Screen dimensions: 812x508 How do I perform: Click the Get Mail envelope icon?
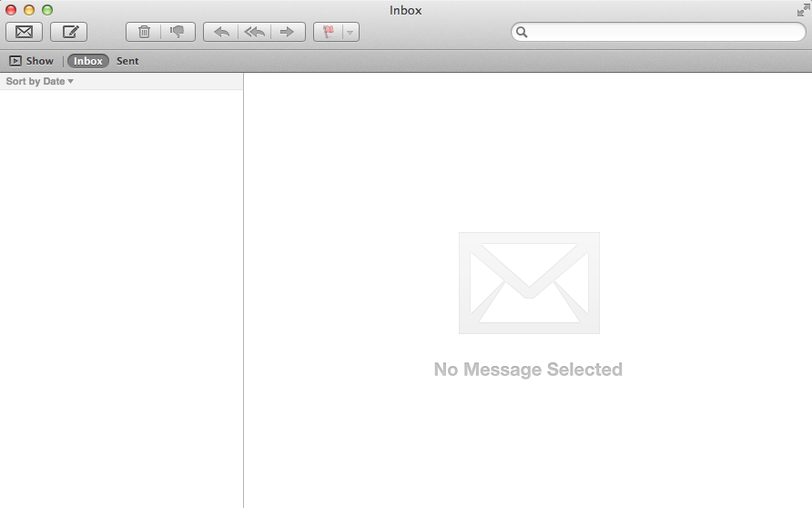coord(24,32)
